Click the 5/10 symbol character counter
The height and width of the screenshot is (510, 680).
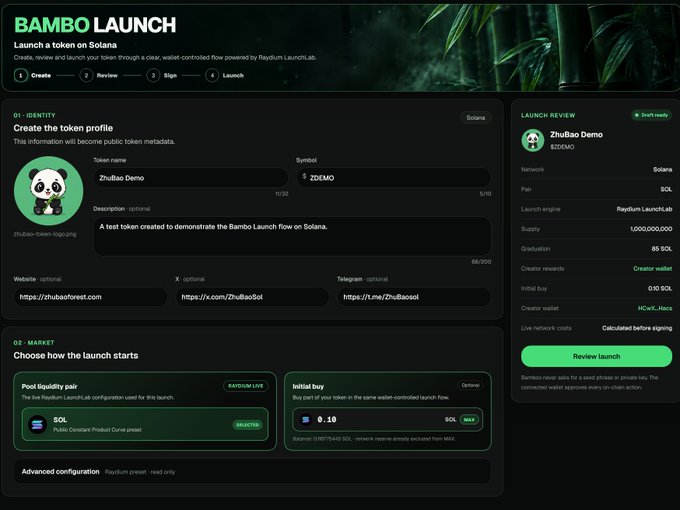pos(485,194)
